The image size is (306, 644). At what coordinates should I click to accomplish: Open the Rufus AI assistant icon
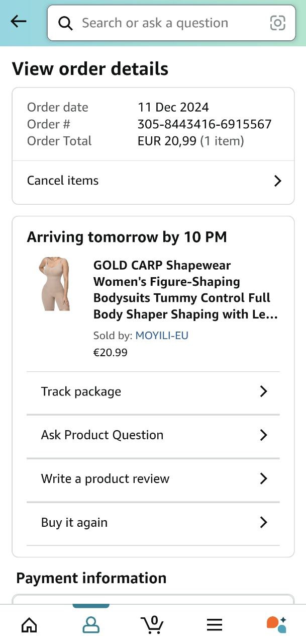pyautogui.click(x=276, y=624)
